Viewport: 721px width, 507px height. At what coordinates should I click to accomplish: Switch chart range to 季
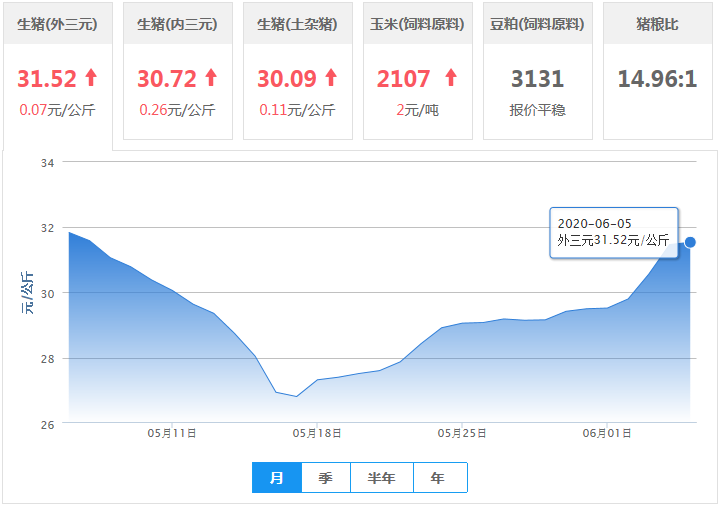pos(325,479)
